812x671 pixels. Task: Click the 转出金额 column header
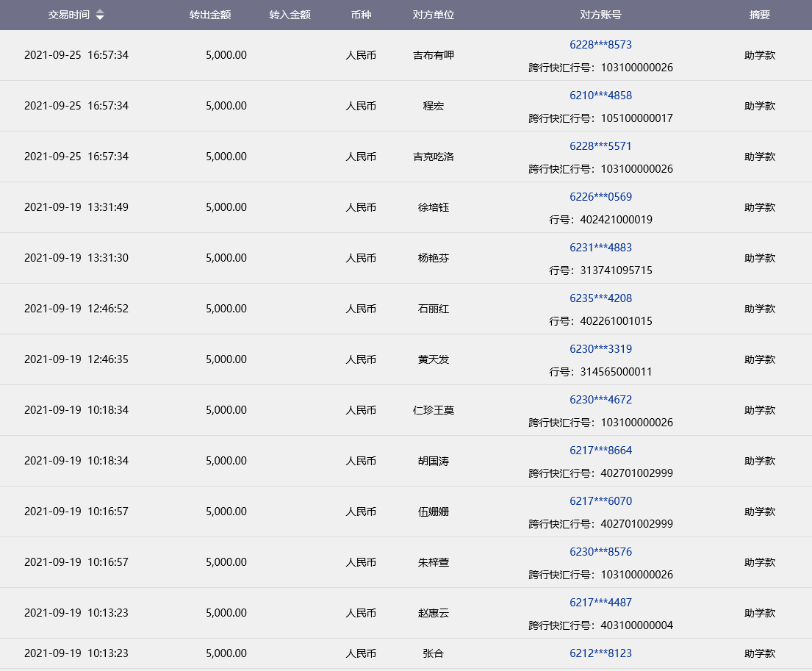coord(210,15)
